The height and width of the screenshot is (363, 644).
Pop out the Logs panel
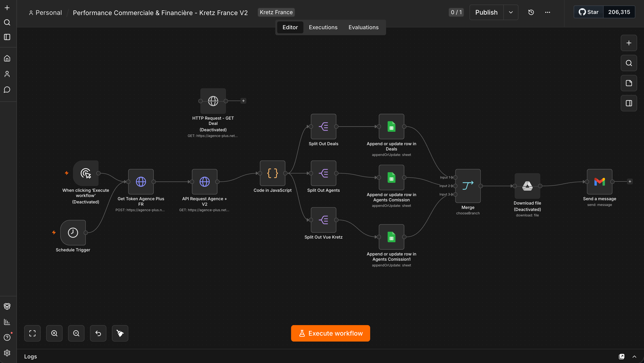[622, 357]
